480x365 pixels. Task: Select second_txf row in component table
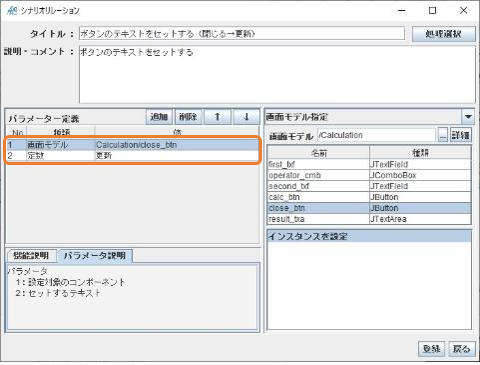tap(369, 186)
